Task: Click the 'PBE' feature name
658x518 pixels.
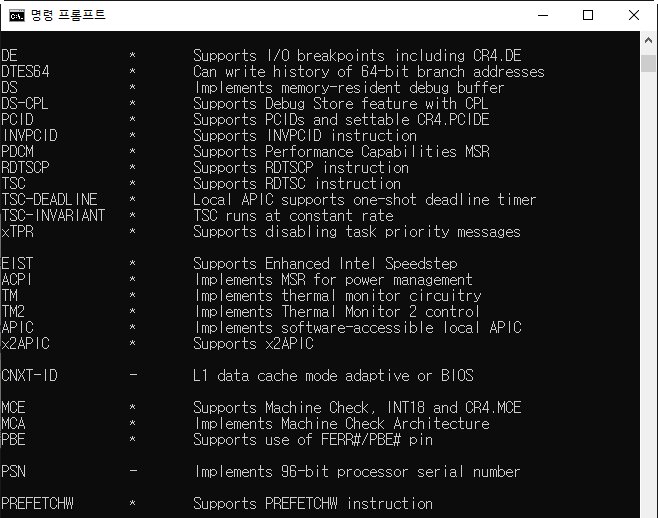Action: pos(13,440)
